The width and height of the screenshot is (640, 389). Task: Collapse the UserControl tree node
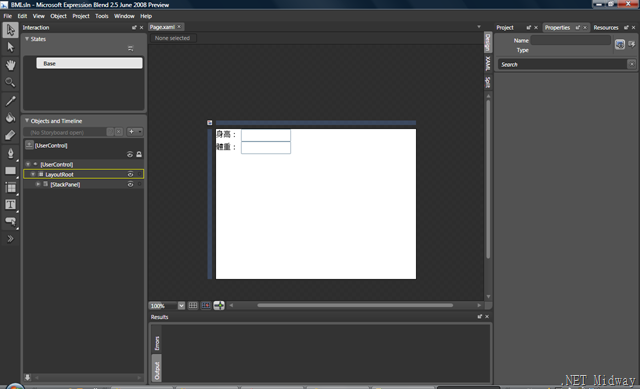coord(28,164)
